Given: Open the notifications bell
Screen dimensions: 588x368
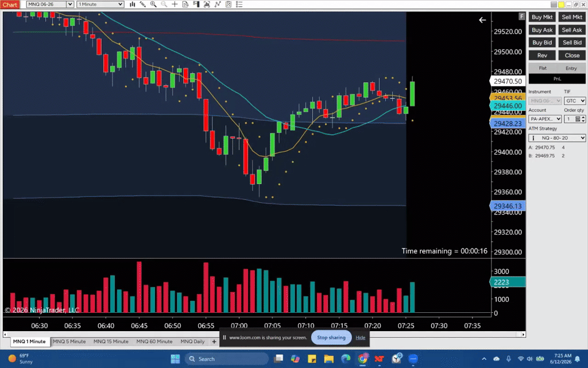Looking at the screenshot, I should click(x=578, y=359).
